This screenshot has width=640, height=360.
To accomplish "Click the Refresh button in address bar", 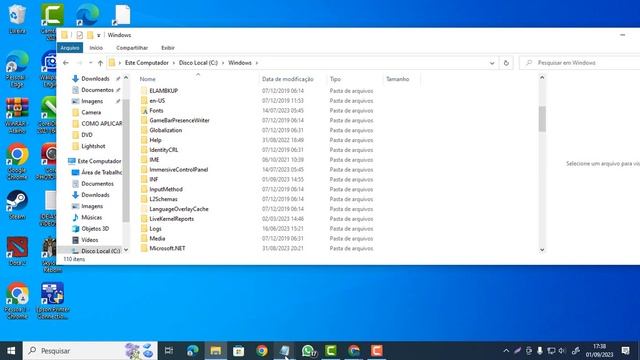I will click(506, 63).
